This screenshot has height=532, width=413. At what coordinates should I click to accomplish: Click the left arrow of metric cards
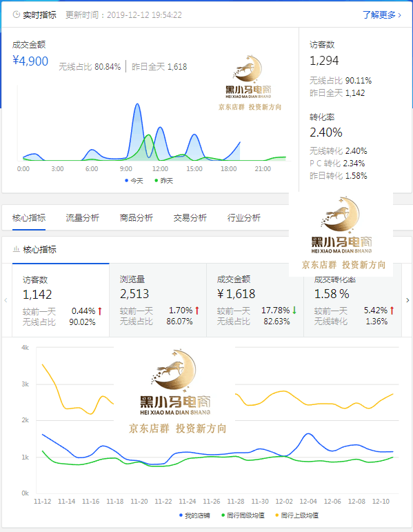[x=6, y=300]
